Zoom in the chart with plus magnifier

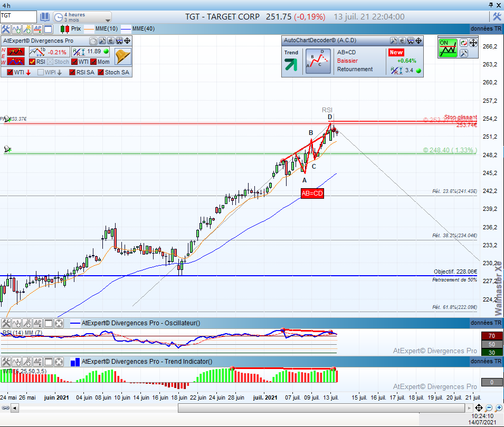499,408
